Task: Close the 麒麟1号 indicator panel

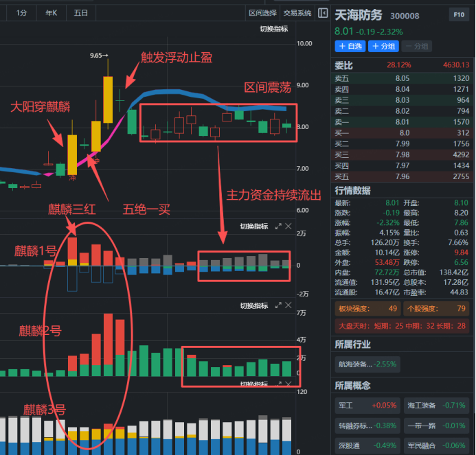Action: [x=288, y=226]
